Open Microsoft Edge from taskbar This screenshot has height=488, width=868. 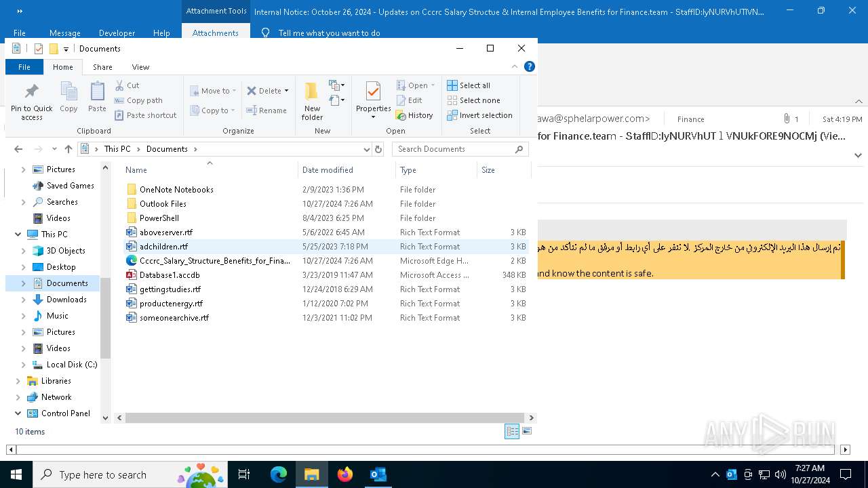(279, 474)
